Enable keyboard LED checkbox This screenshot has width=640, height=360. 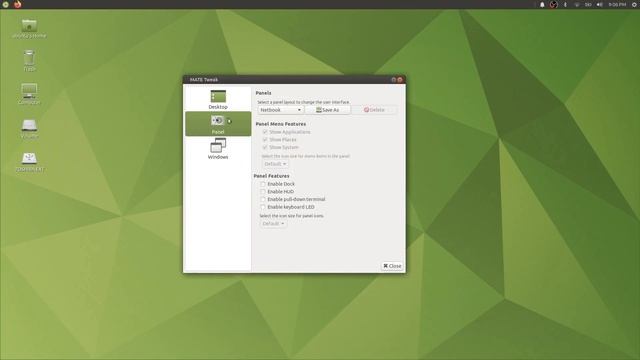click(263, 207)
